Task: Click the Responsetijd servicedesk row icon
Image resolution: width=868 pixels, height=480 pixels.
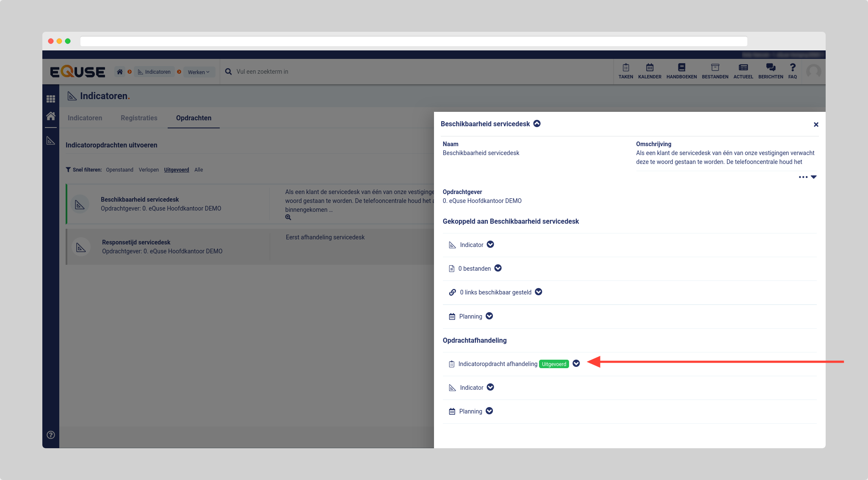Action: point(81,247)
